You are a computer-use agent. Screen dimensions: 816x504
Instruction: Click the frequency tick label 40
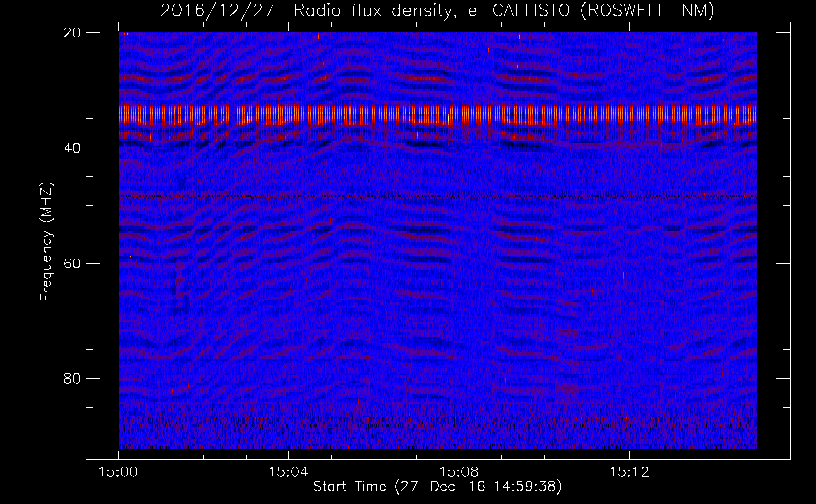[x=72, y=148]
